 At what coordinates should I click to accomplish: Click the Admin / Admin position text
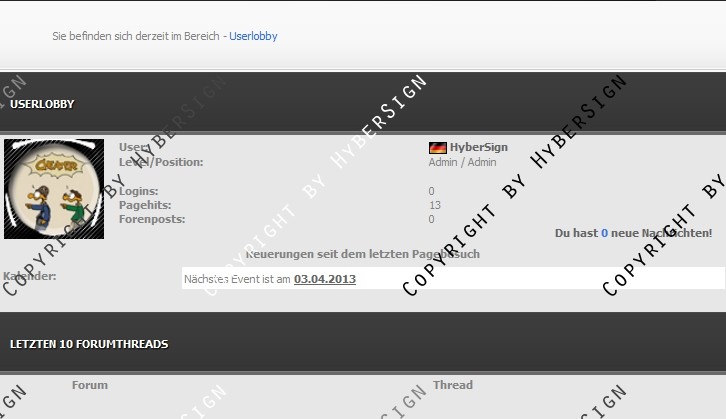pyautogui.click(x=462, y=162)
